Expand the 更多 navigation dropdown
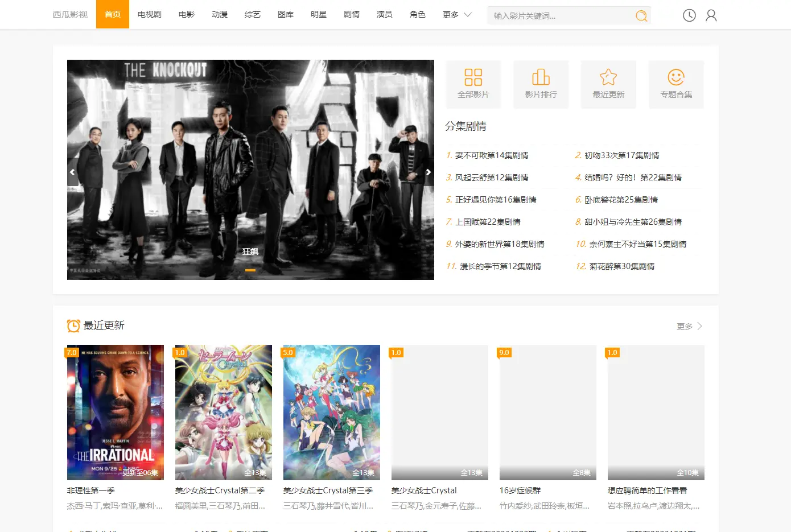Image resolution: width=791 pixels, height=532 pixels. [457, 15]
